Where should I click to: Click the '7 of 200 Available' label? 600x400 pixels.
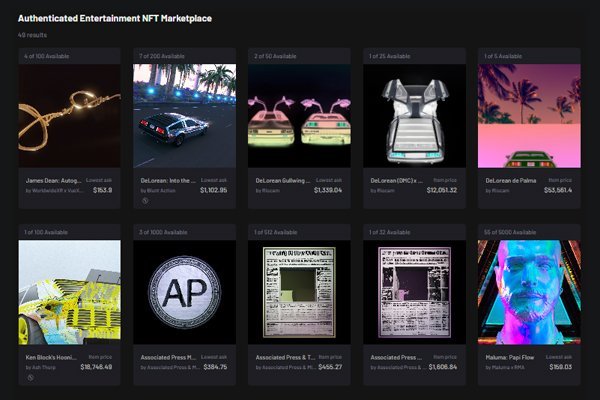tap(161, 56)
